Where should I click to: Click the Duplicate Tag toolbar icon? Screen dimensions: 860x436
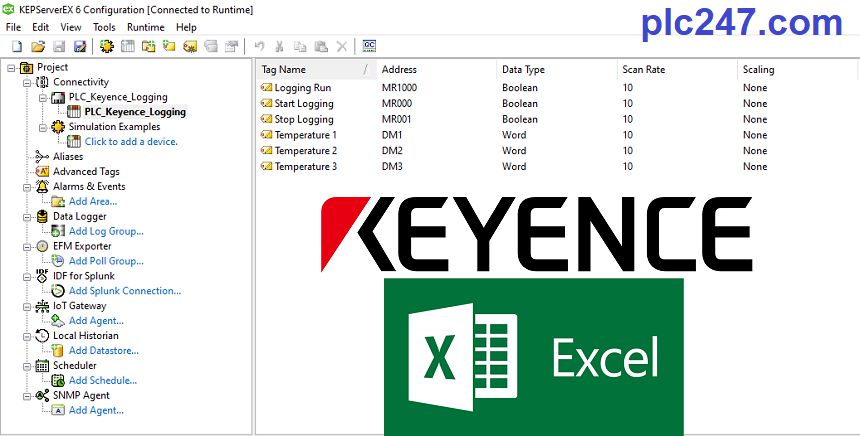click(x=211, y=46)
